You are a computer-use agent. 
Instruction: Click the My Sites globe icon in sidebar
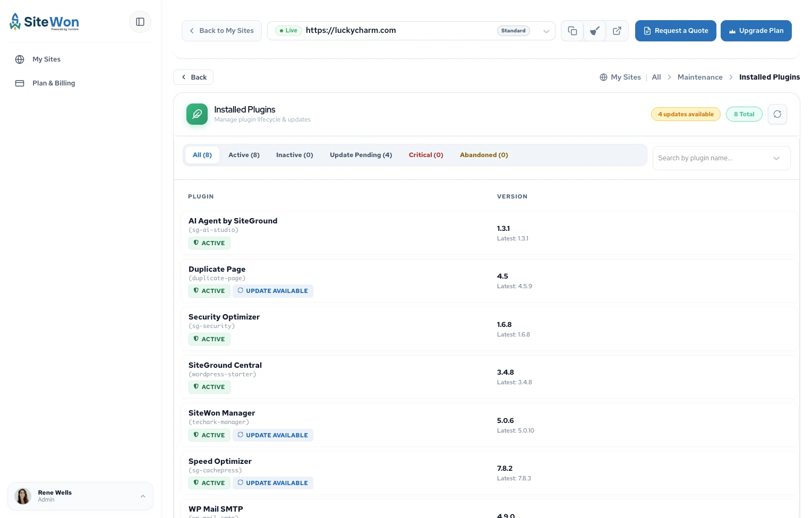pos(20,59)
